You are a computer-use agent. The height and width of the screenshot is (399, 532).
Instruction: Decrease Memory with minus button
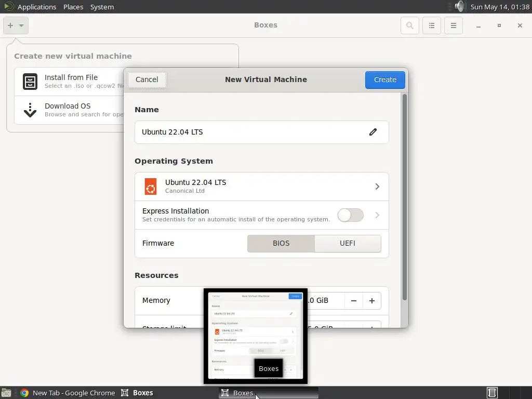point(353,301)
